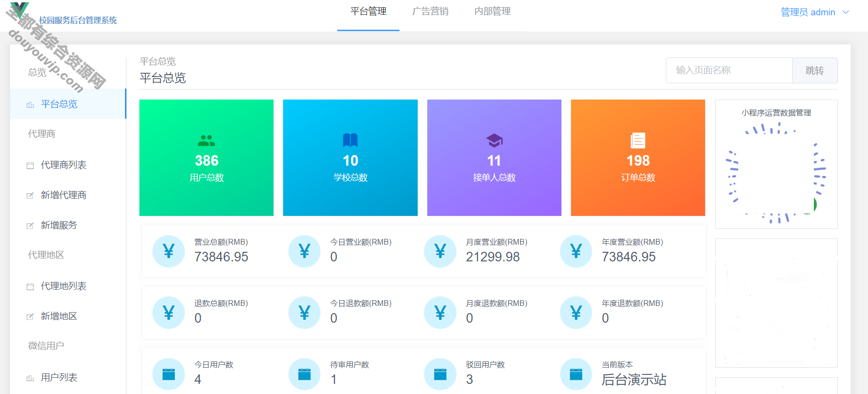Click the 用户总数 people icon

point(206,140)
